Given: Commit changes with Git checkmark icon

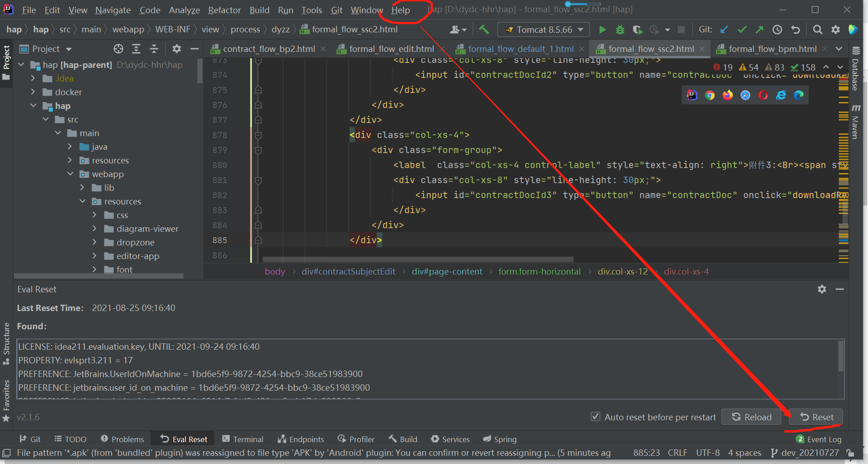Looking at the screenshot, I should 742,30.
